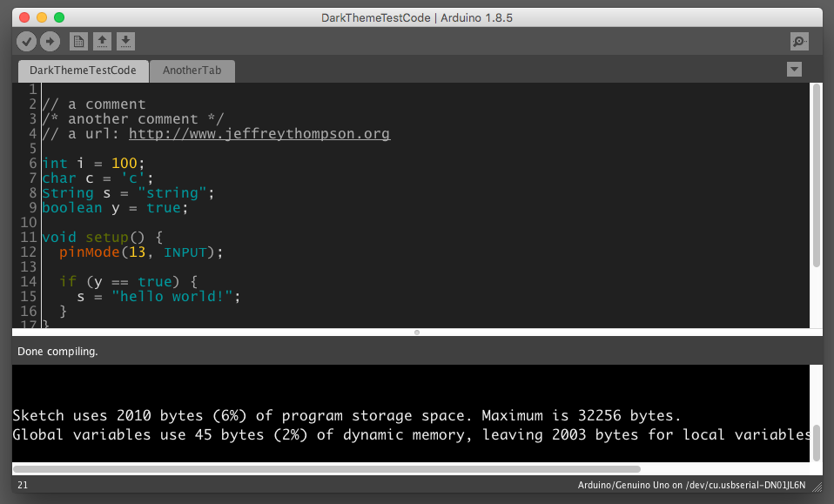Viewport: 834px width, 504px height.
Task: Switch to the AnotherTab tab
Action: tap(192, 71)
